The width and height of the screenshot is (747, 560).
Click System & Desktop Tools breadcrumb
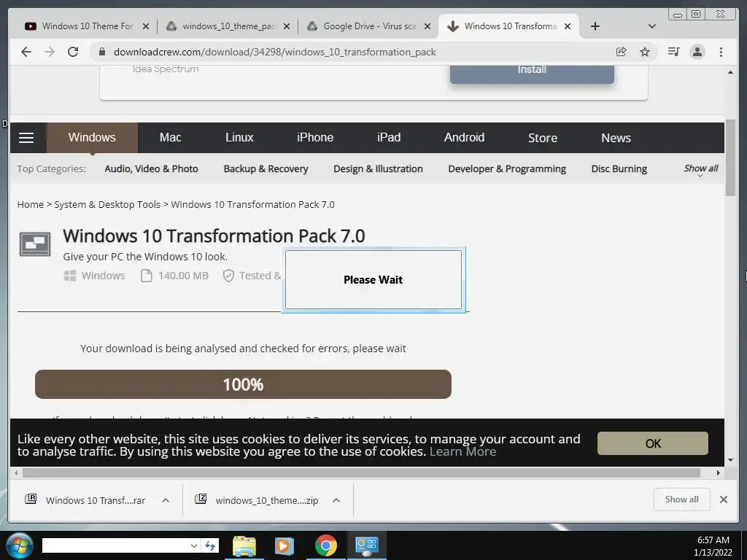(107, 204)
